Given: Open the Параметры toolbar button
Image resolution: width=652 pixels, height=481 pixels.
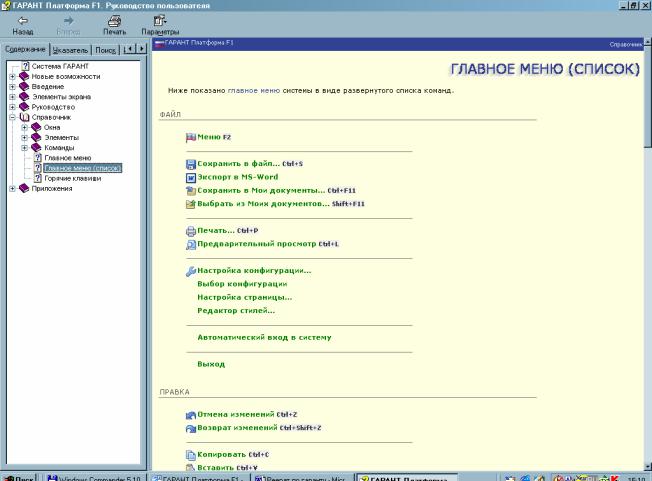Looking at the screenshot, I should click(x=160, y=25).
